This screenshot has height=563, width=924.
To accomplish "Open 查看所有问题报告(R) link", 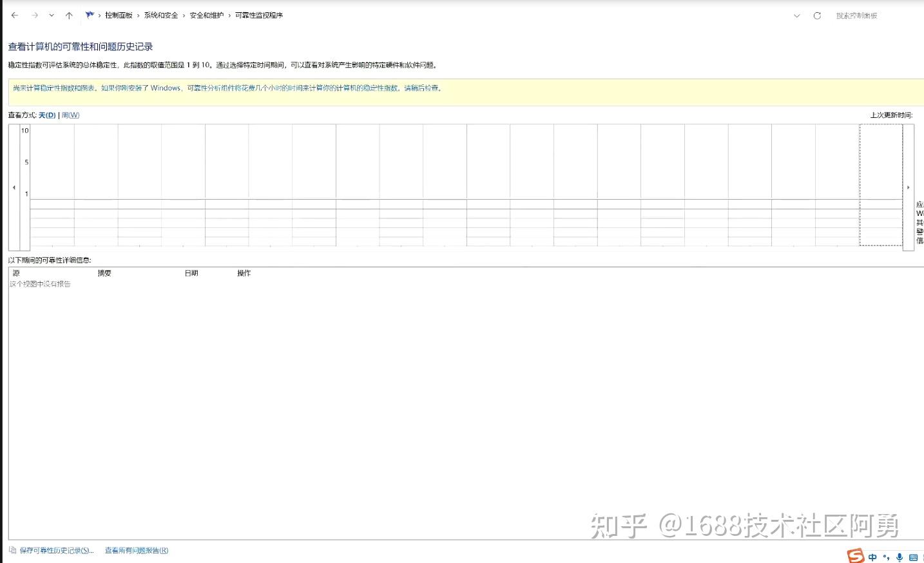I will click(136, 550).
